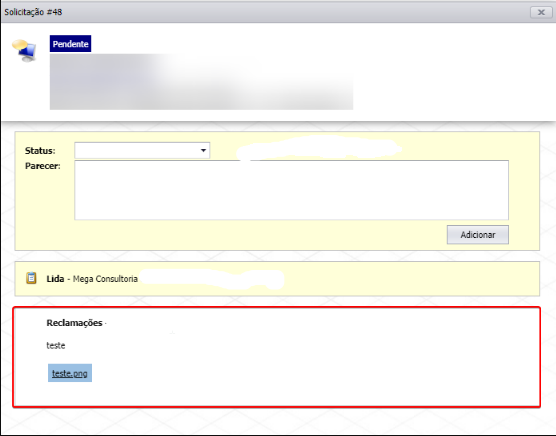Screen dimensions: 556x436
Task: Click the Status field label
Action: tap(40, 151)
